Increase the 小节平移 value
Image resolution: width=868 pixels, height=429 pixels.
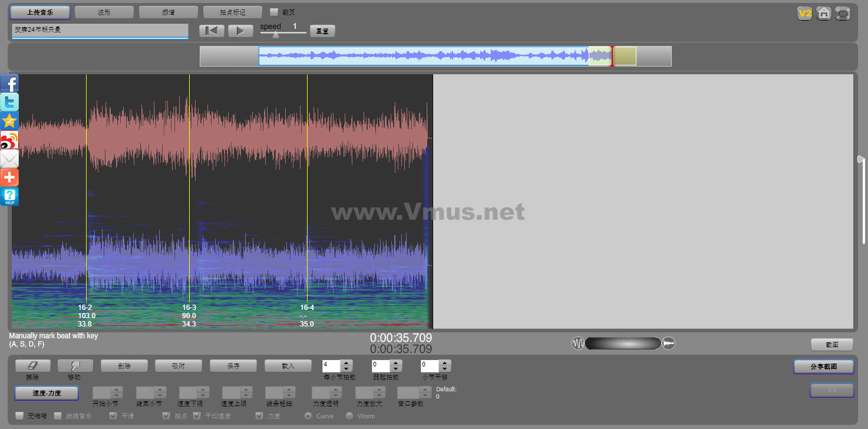445,363
